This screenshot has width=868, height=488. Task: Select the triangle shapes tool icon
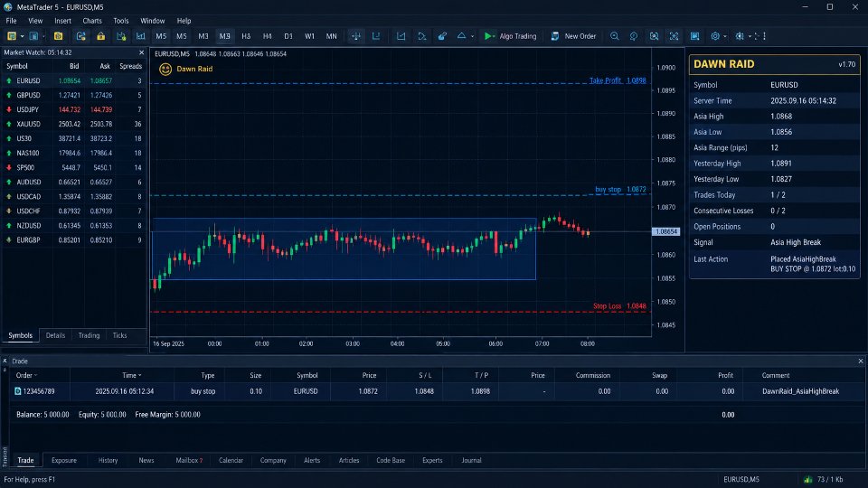tap(461, 36)
